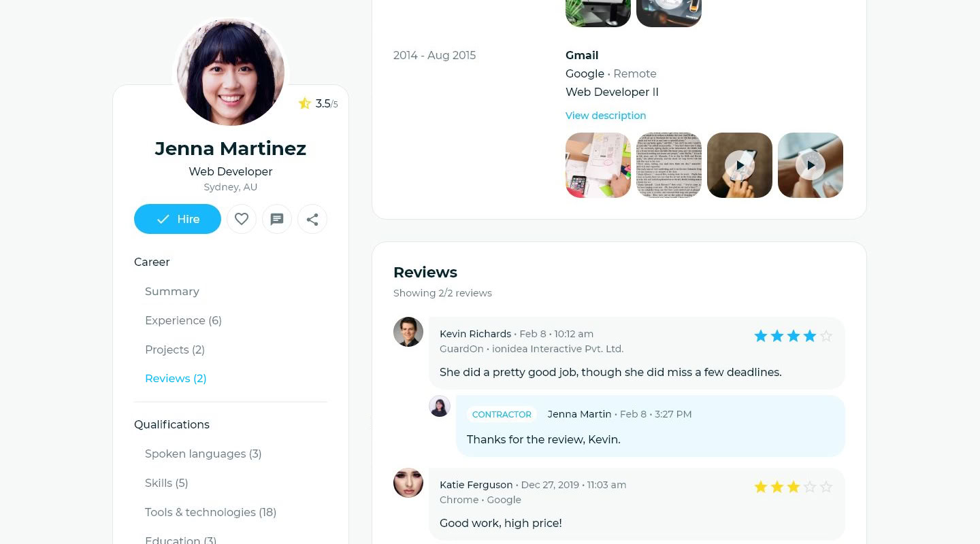Click 'Good work, high price!' review text
Image resolution: width=980 pixels, height=544 pixels.
point(501,523)
